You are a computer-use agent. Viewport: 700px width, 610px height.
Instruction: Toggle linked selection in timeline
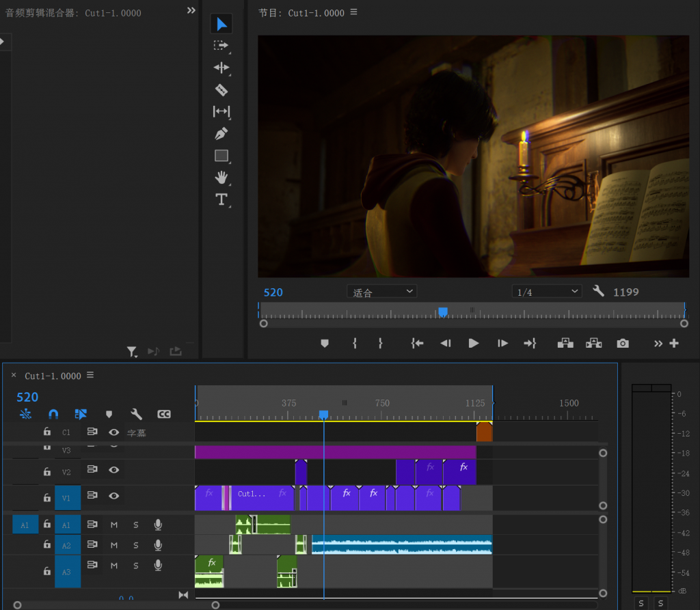tap(81, 414)
